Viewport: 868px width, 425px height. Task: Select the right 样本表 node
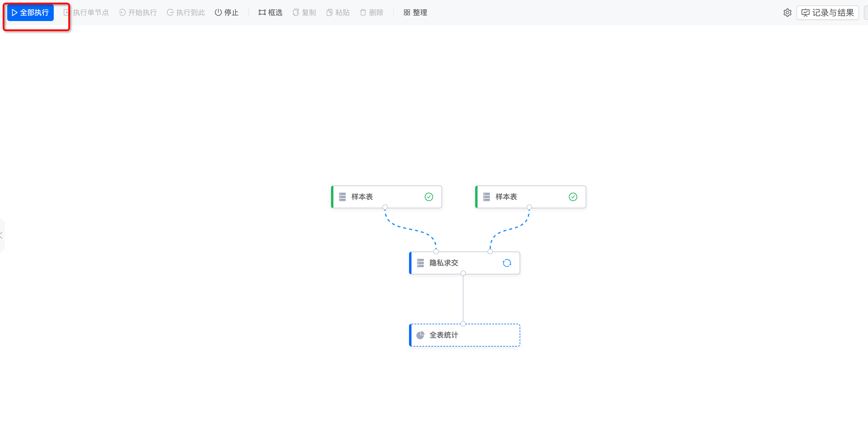pyautogui.click(x=530, y=197)
